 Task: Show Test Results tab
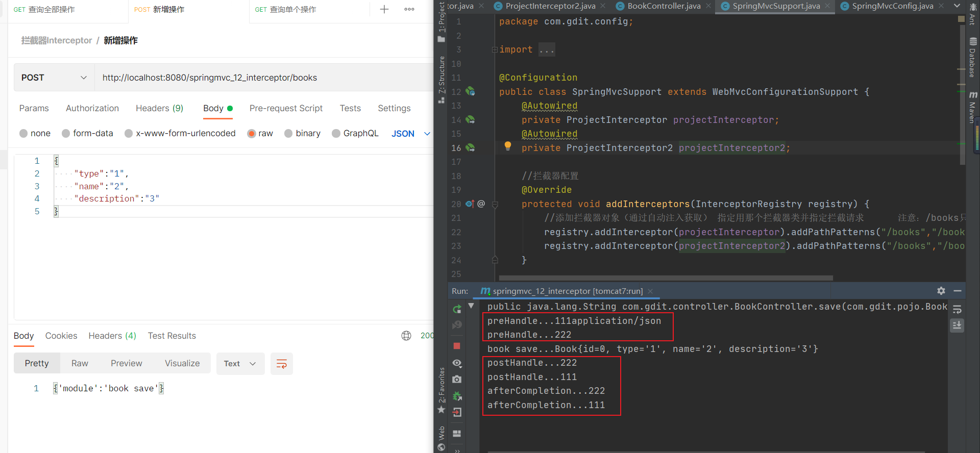tap(172, 336)
